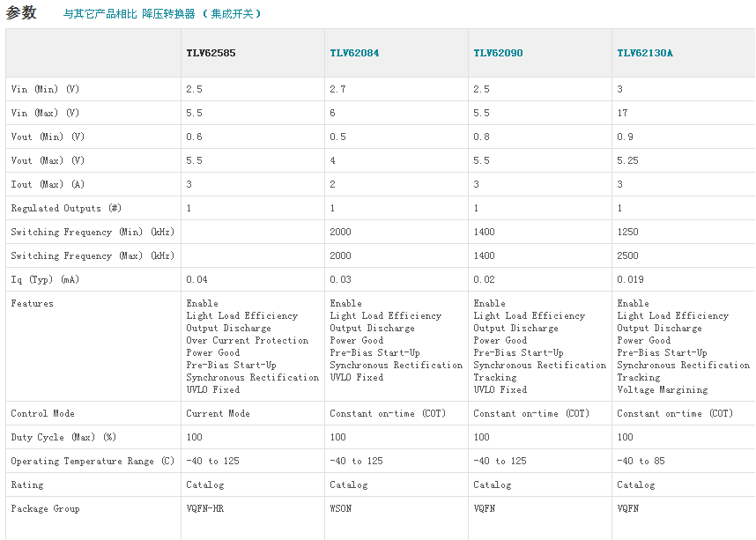
Task: Click the Vin Max value 17 cell
Action: [x=622, y=113]
